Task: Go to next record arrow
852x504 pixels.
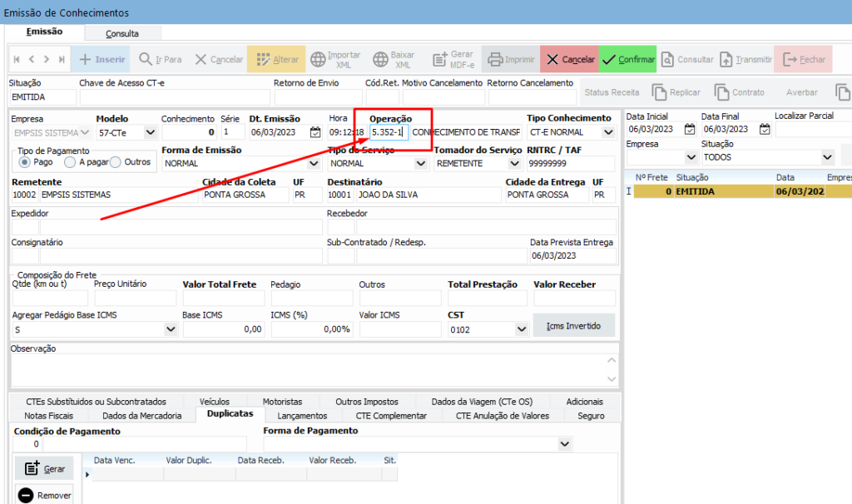Action: [x=47, y=59]
